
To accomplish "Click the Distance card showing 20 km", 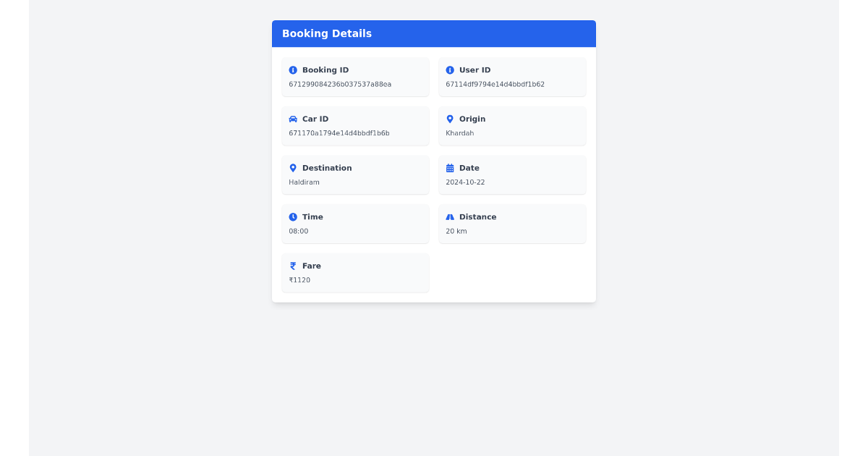I will tap(512, 224).
